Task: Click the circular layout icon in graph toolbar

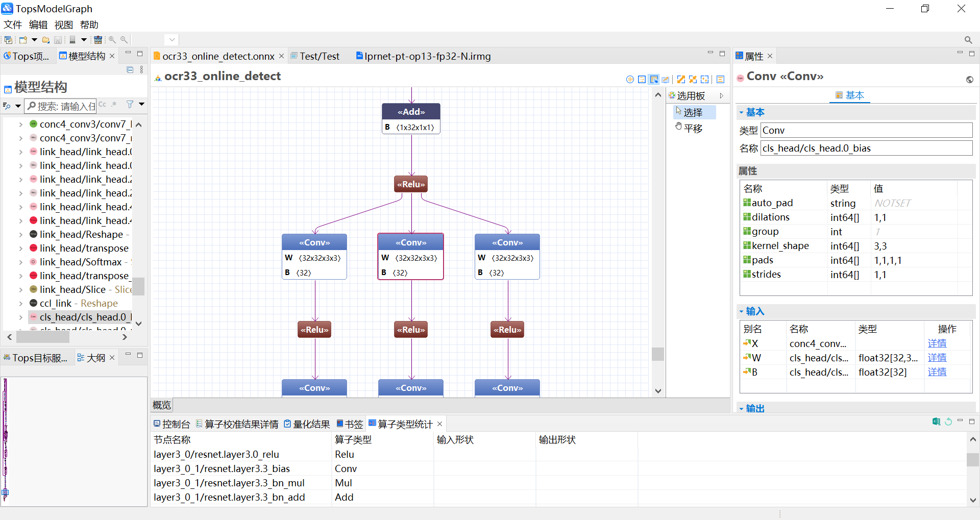Action: pos(630,80)
